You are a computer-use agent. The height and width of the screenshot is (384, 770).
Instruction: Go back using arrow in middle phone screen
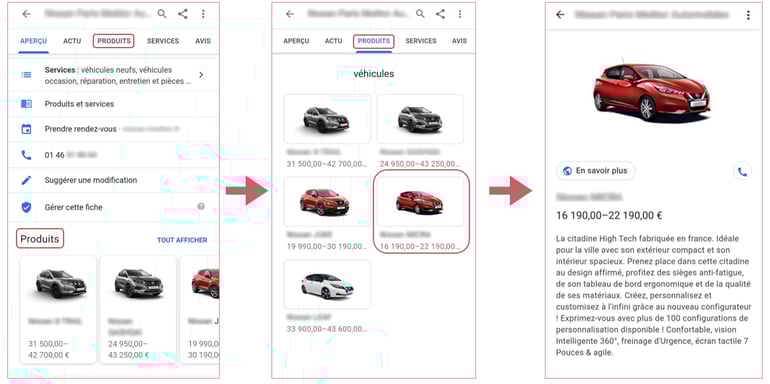click(x=290, y=14)
